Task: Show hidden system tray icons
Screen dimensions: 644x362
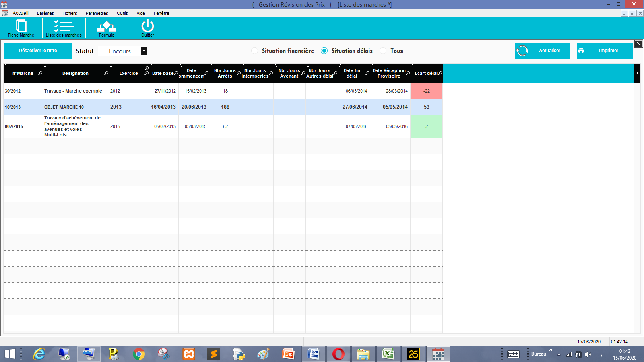Action: tap(559, 354)
